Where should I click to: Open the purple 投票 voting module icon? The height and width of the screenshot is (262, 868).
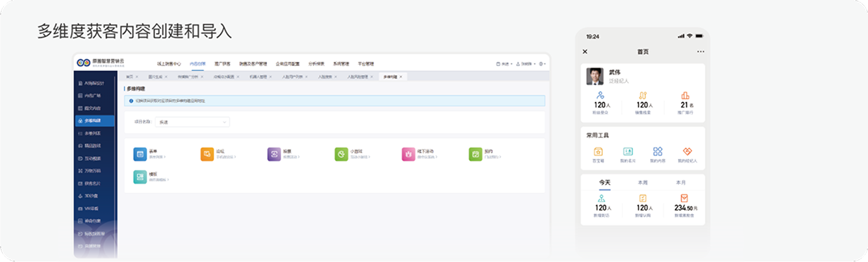tap(274, 154)
